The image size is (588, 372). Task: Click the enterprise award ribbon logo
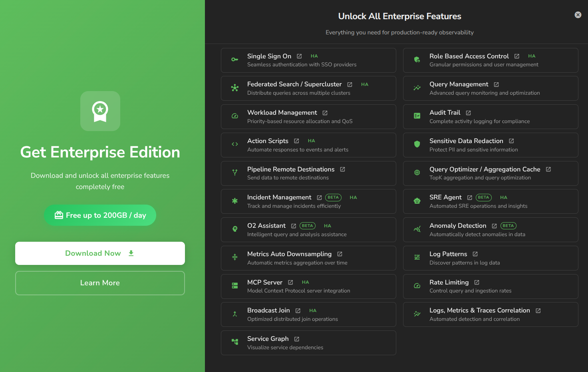point(100,111)
